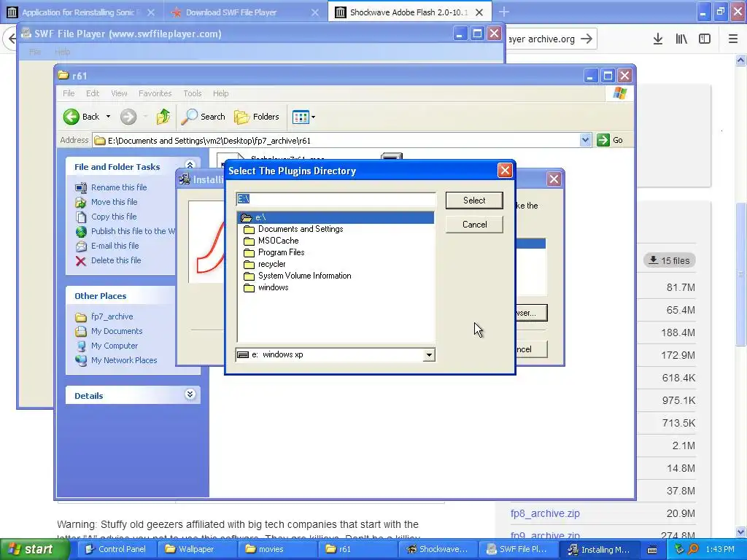Click the go arrow in browser search bar
The height and width of the screenshot is (560, 747).
(587, 39)
